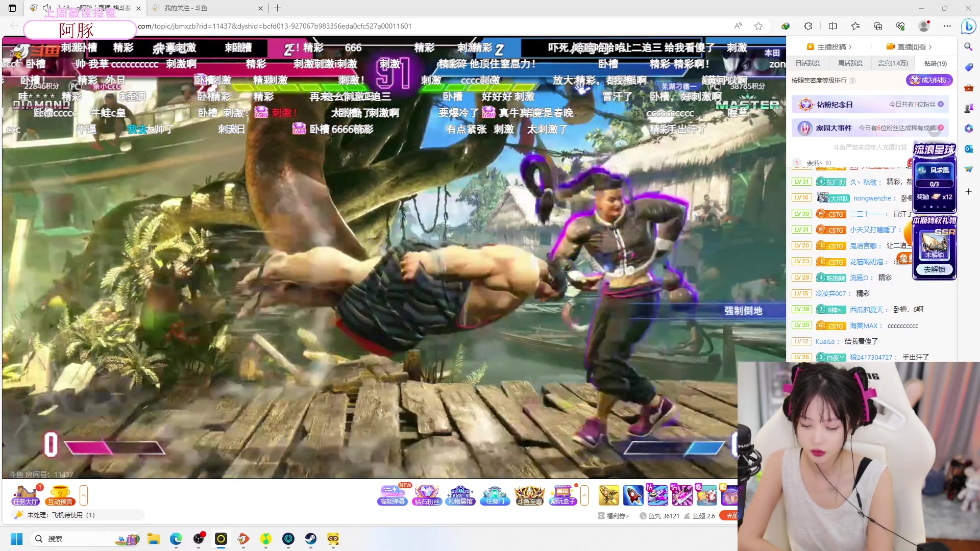Open Steam from taskbar
The image size is (980, 551).
tap(311, 539)
